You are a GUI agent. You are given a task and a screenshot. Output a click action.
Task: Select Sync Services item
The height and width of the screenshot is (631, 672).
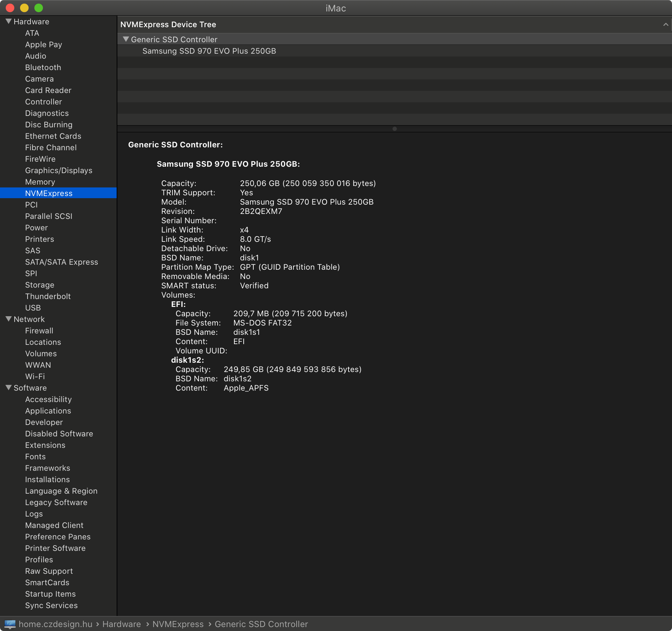(52, 605)
